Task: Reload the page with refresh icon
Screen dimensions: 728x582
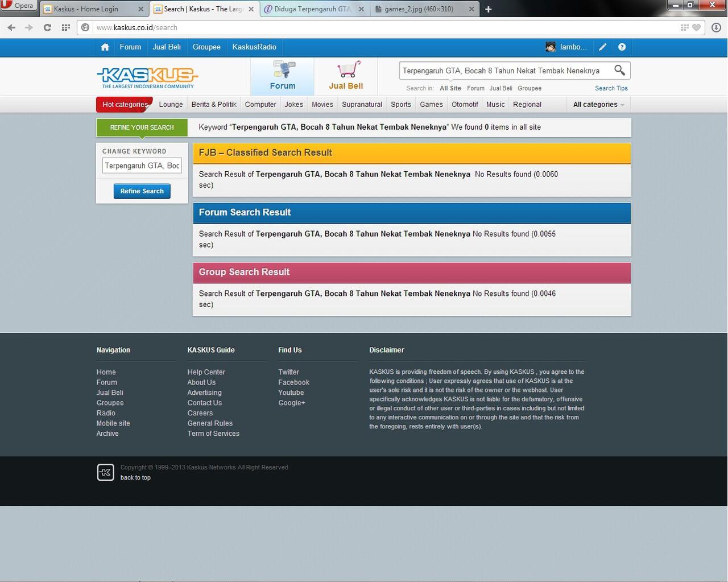Action: (47, 27)
